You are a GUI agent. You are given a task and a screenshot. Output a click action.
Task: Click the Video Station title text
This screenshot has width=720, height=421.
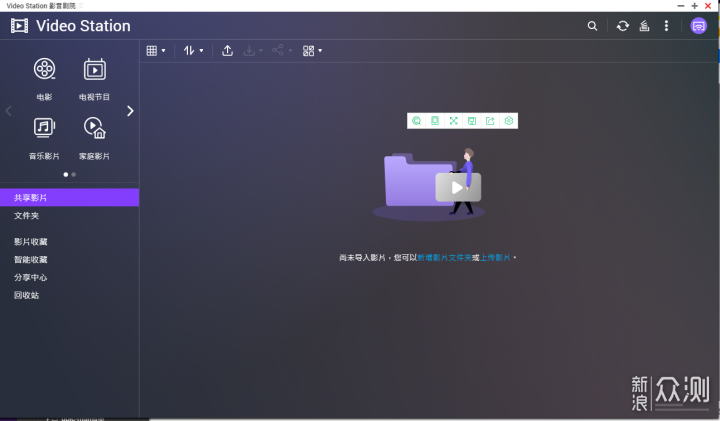tap(83, 26)
